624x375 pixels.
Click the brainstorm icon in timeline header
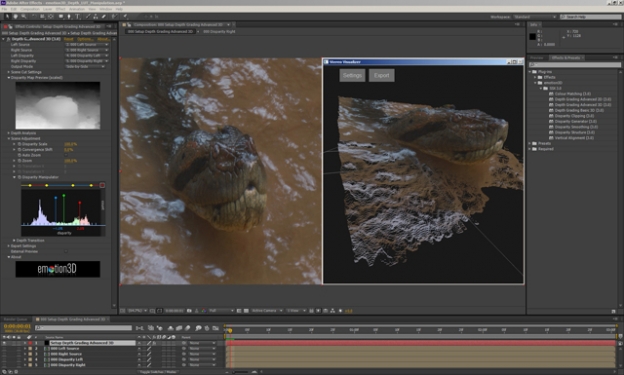tap(198, 328)
